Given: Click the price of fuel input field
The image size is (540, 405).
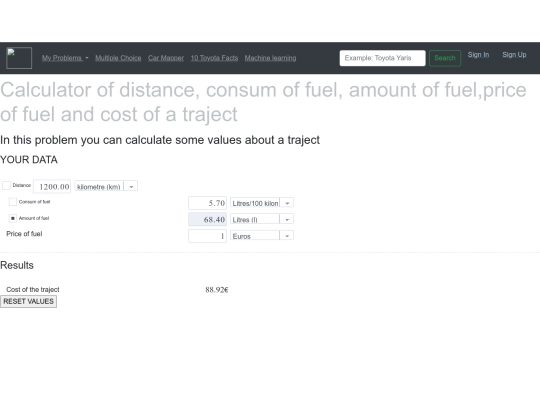Looking at the screenshot, I should [207, 236].
